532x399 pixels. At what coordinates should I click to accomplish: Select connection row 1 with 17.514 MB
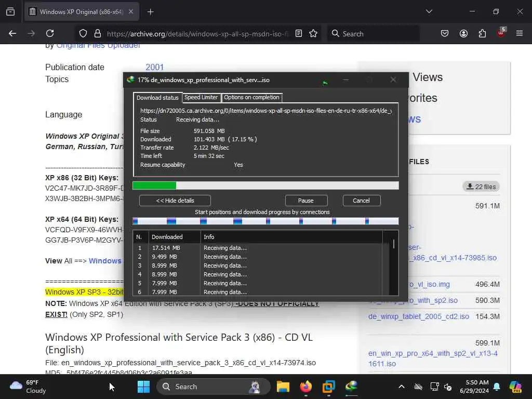tap(258, 248)
